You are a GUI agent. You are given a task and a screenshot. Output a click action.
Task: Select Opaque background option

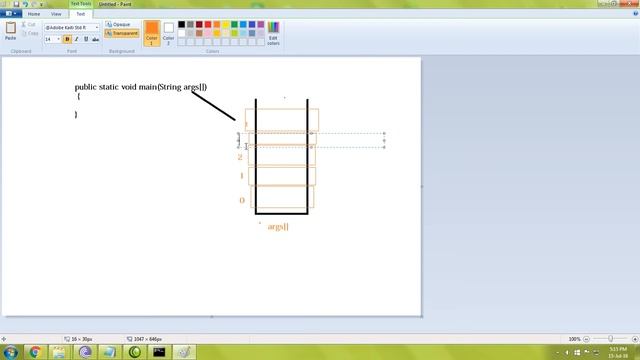pos(118,24)
